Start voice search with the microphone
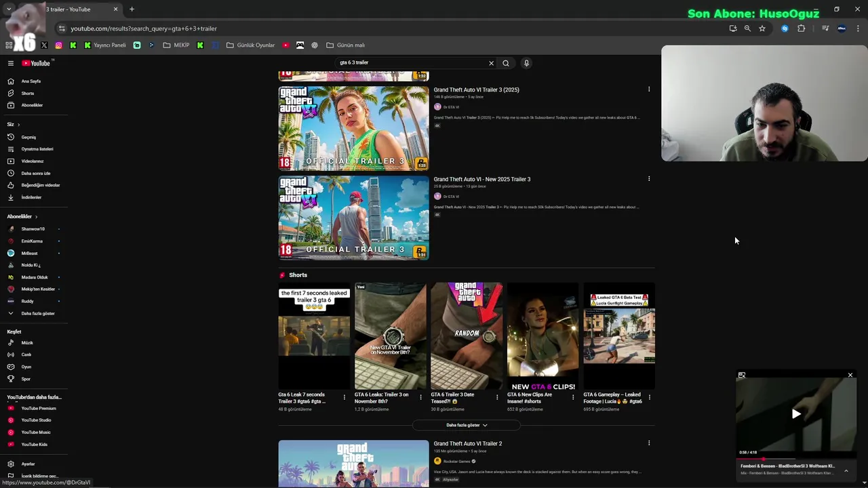This screenshot has width=868, height=488. (526, 63)
